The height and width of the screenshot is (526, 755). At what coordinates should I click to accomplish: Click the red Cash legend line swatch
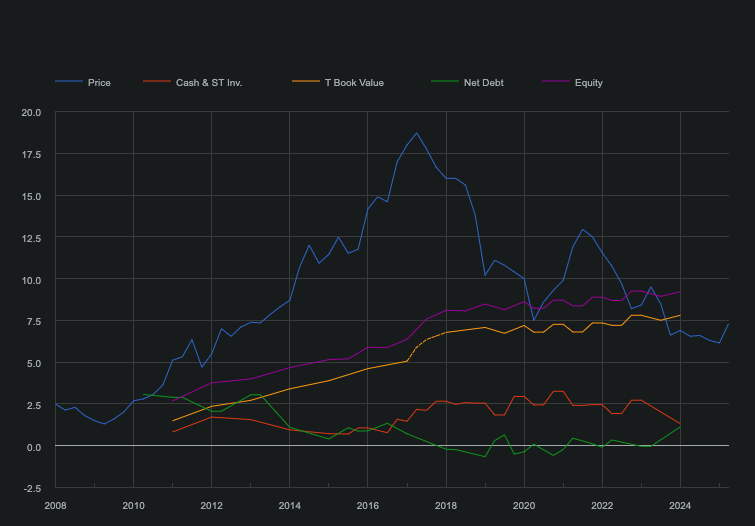[157, 82]
